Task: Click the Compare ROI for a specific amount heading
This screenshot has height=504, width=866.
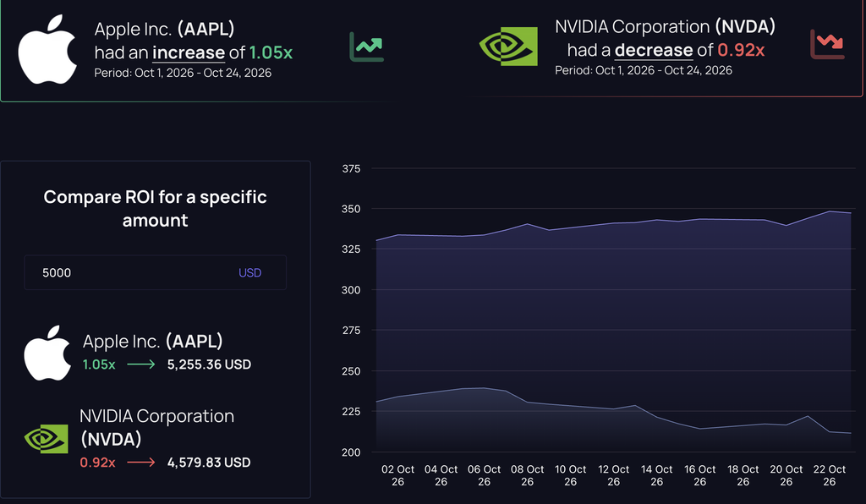Action: click(x=156, y=208)
